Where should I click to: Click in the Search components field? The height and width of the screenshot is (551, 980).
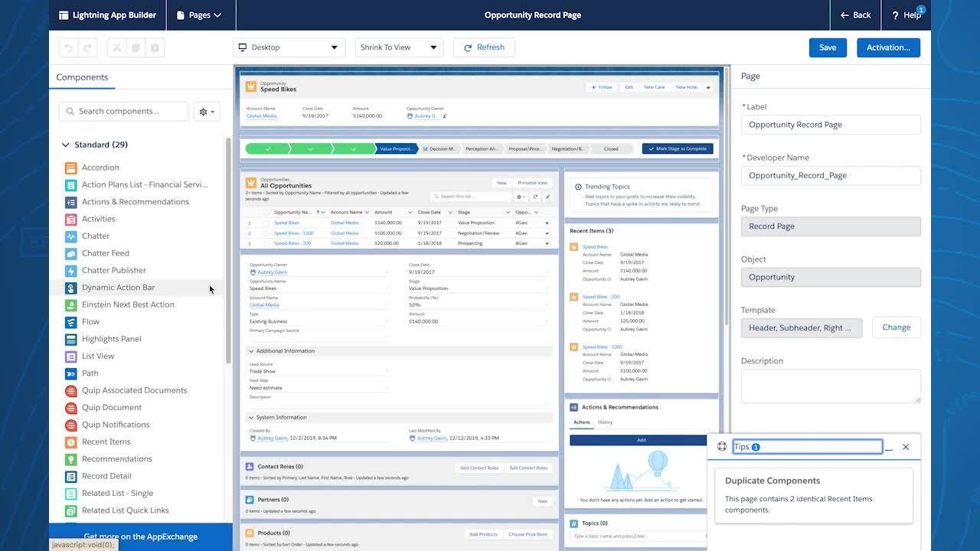coord(124,112)
